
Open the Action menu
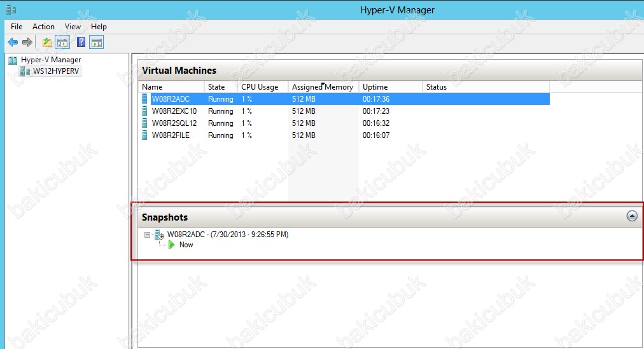pyautogui.click(x=43, y=27)
